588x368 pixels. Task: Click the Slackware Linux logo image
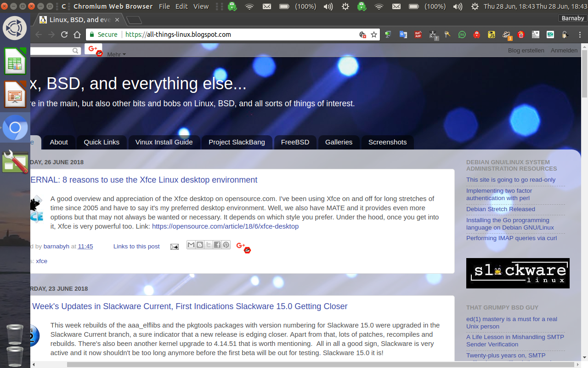[518, 273]
